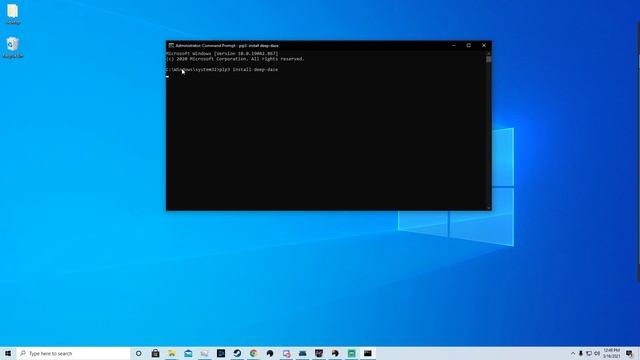This screenshot has height=360, width=640.
Task: Open the microphone tray icon
Action: click(581, 353)
